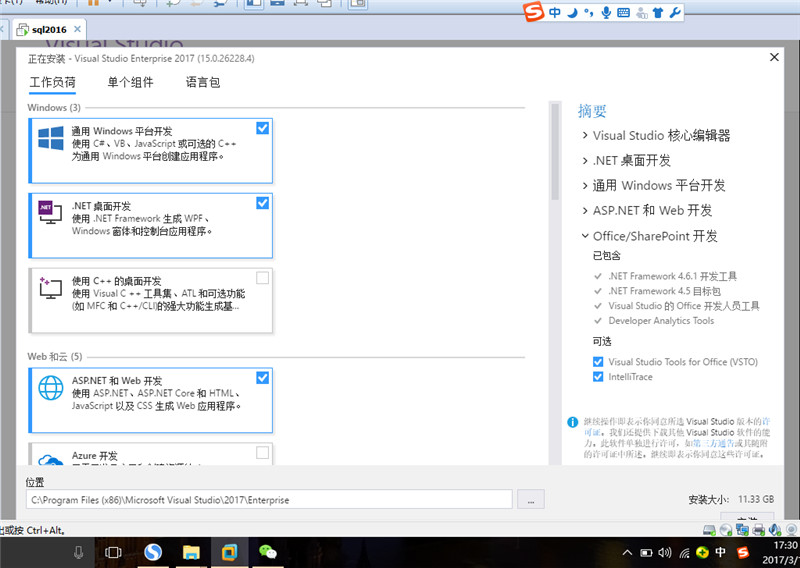Click the 'Web 和云 (5)' section header

tap(55, 356)
